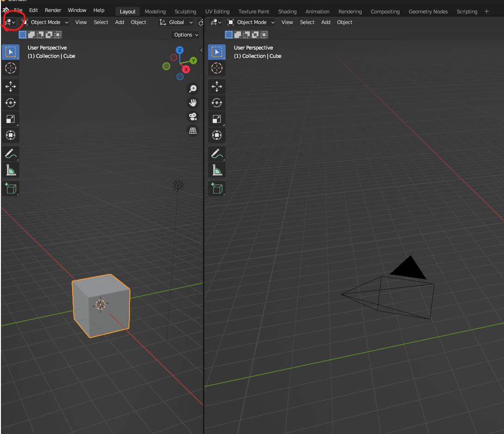Viewport: 504px width, 434px height.
Task: Open Select menu in left viewport
Action: click(x=101, y=22)
